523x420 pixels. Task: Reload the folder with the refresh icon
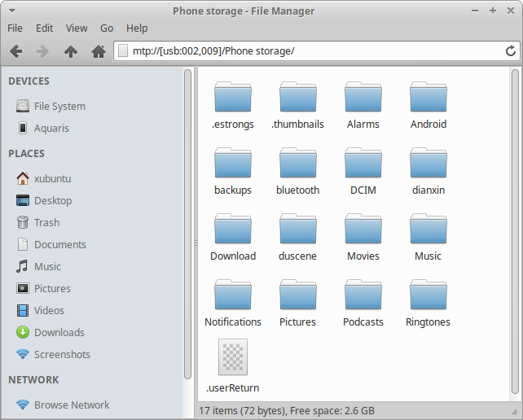511,51
